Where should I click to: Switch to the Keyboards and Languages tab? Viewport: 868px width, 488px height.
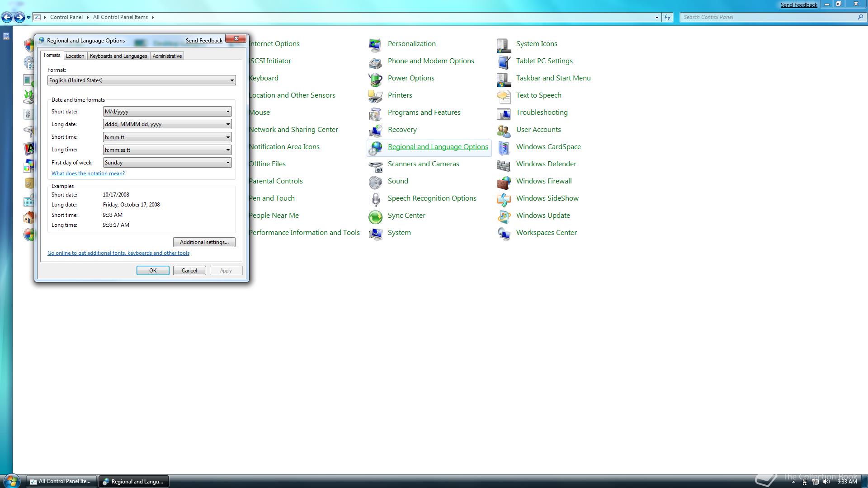(118, 56)
